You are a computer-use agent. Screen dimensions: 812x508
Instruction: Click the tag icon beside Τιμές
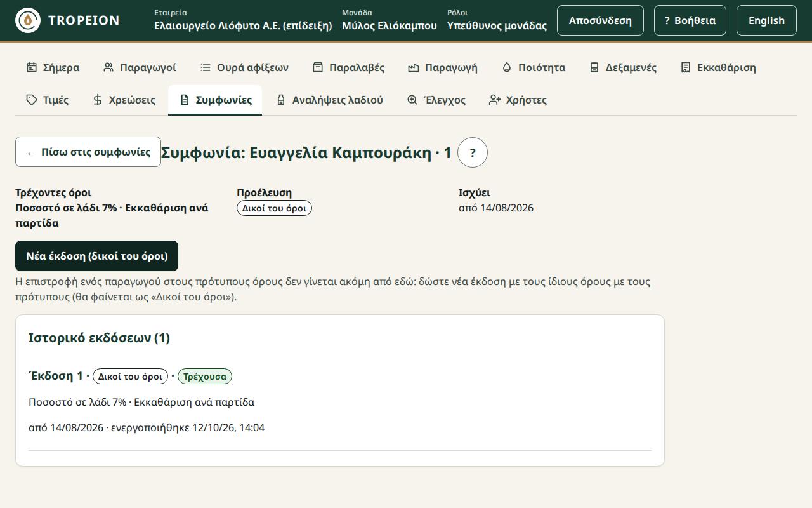[x=32, y=100]
